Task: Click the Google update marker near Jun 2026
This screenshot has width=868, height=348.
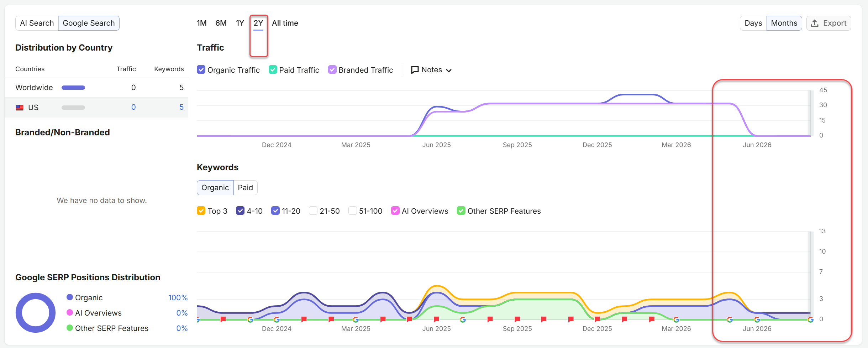Action: click(757, 320)
